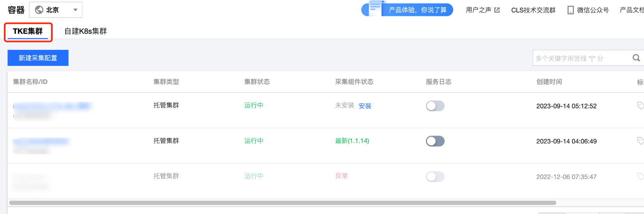Click the 新建采集配置 button
Viewport: 644px width, 214px height.
pos(38,58)
